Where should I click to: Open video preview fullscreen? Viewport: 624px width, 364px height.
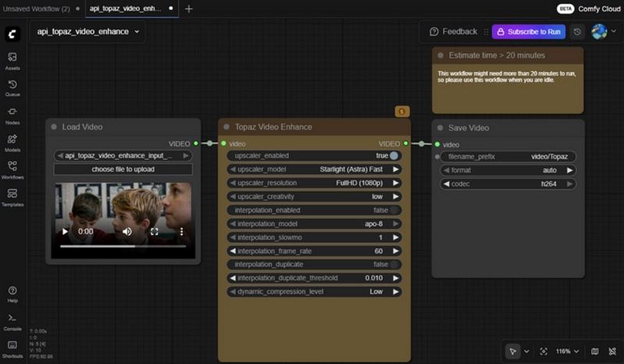pyautogui.click(x=154, y=231)
